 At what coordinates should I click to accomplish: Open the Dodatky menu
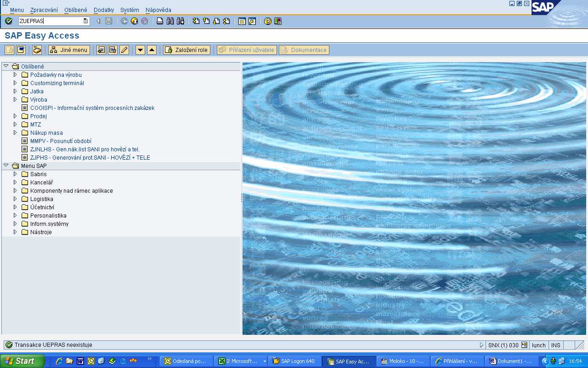pos(104,10)
